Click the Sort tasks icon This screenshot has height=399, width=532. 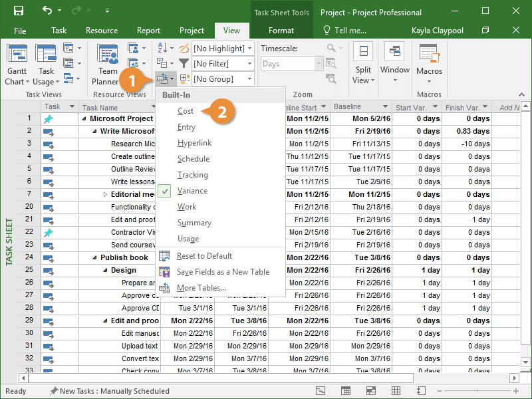162,49
